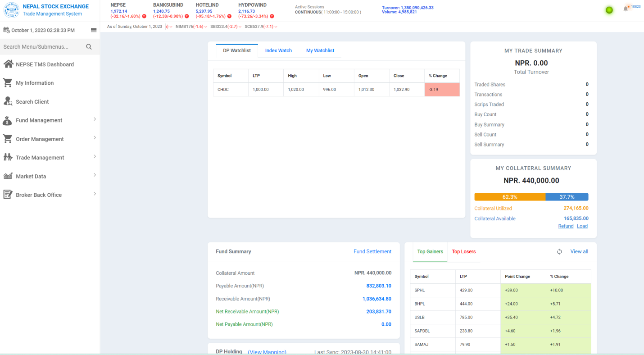
Task: Click the BHPL symbol in Top Gainers
Action: [x=420, y=304]
